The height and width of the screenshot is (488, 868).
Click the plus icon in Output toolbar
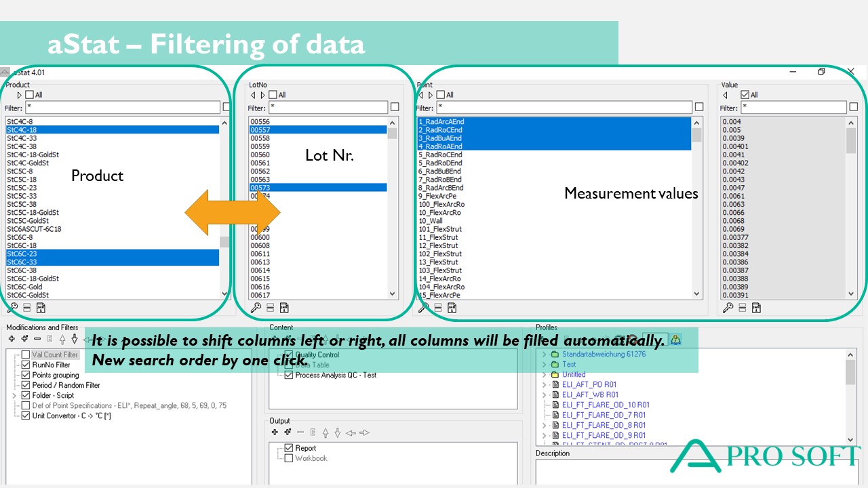[x=275, y=432]
